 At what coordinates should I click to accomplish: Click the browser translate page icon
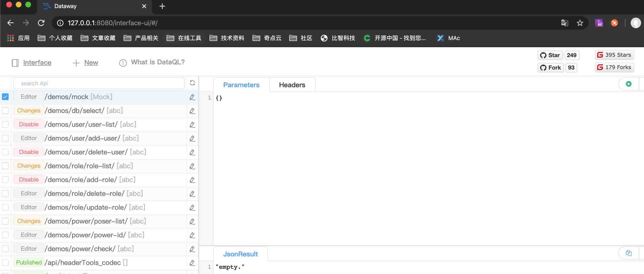pyautogui.click(x=564, y=23)
